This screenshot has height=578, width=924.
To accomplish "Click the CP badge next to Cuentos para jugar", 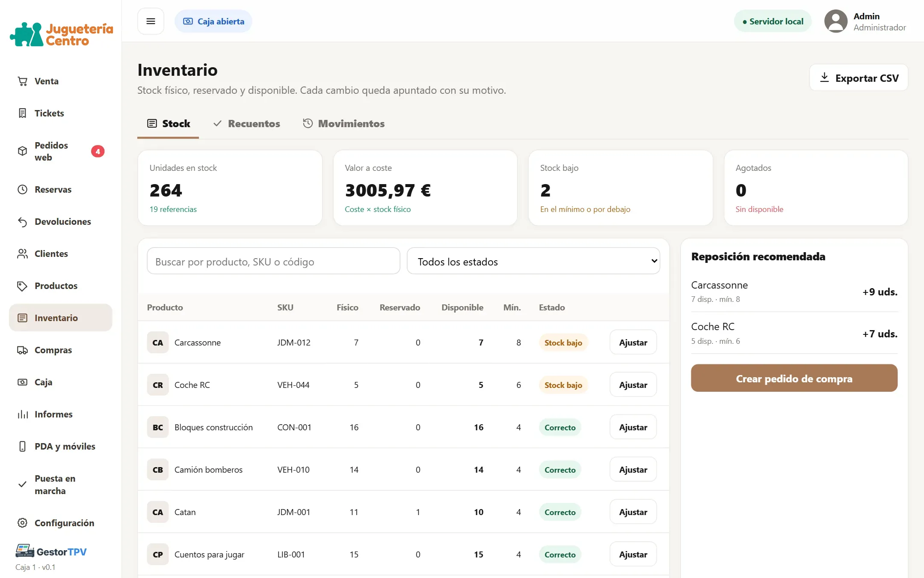I will (157, 554).
